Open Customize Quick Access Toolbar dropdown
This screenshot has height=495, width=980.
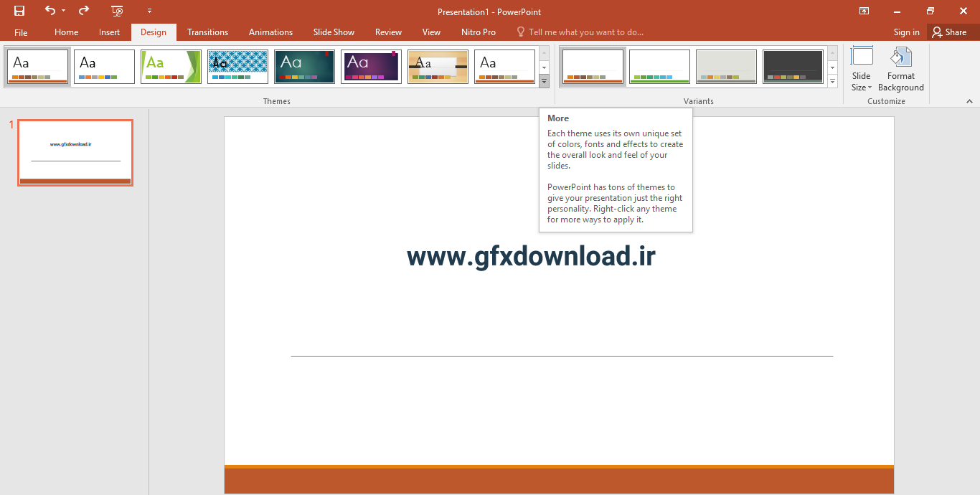click(x=149, y=11)
